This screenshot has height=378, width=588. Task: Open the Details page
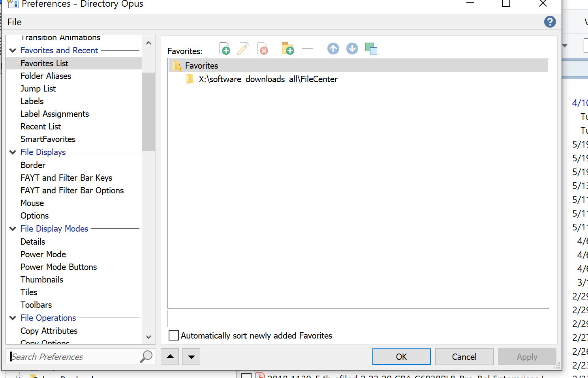[x=33, y=241]
